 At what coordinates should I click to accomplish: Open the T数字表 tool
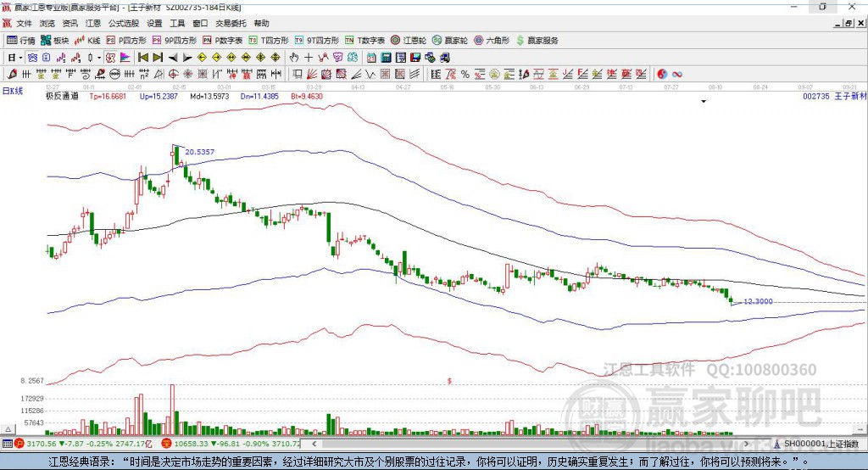[x=364, y=41]
